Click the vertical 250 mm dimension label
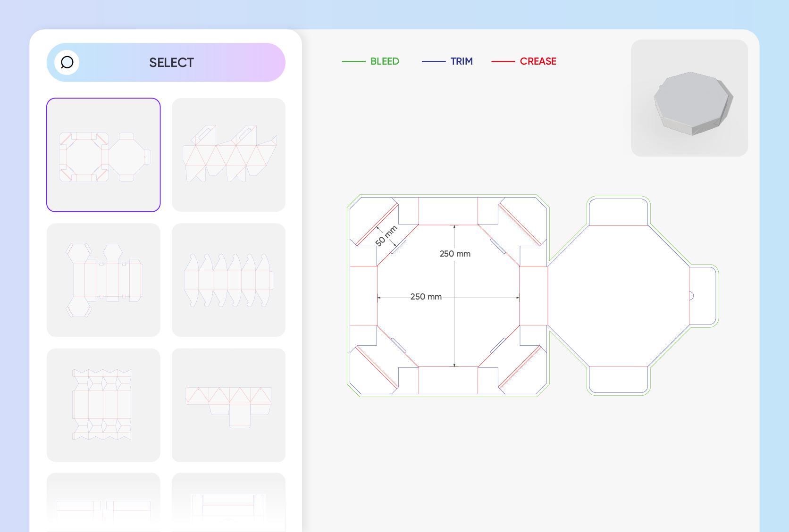Viewport: 789px width, 532px height. (x=455, y=254)
